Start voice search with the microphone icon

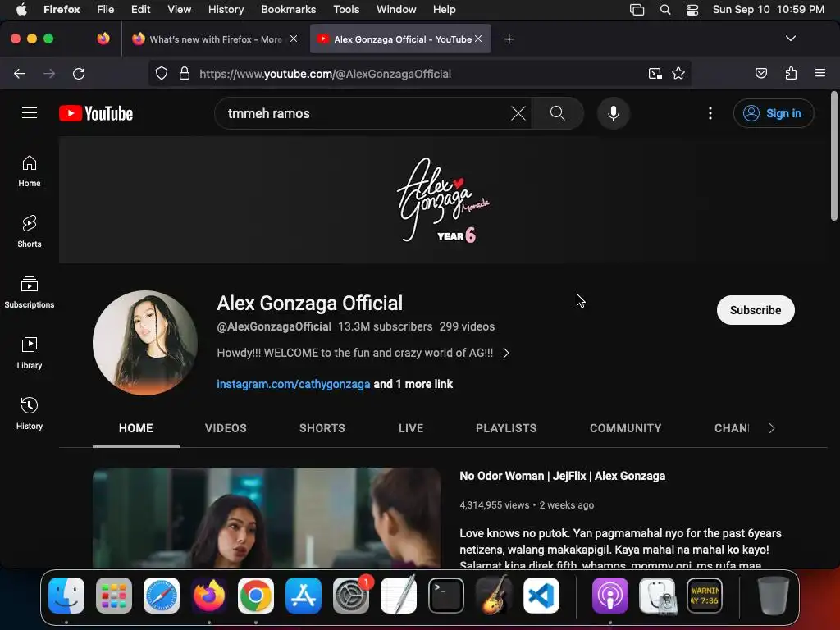click(614, 113)
